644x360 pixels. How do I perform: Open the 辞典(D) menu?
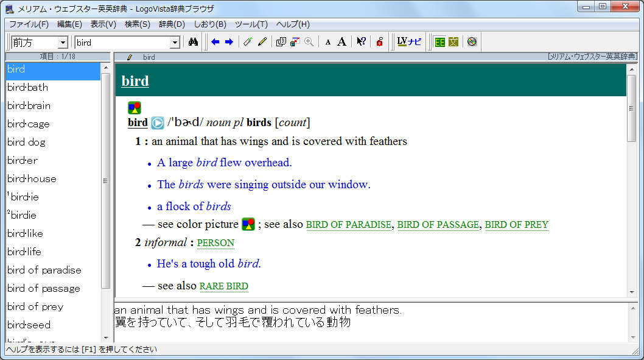pyautogui.click(x=172, y=24)
